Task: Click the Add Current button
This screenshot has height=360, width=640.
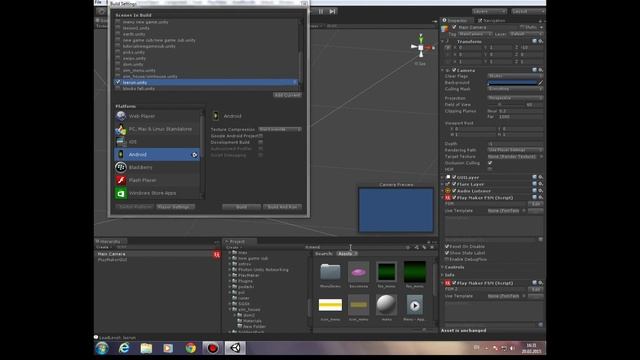Action: tap(287, 95)
